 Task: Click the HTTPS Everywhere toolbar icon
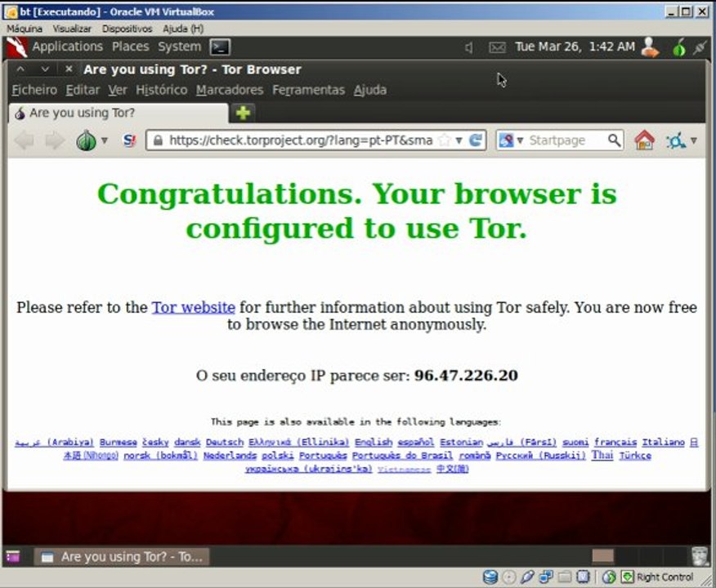point(676,140)
